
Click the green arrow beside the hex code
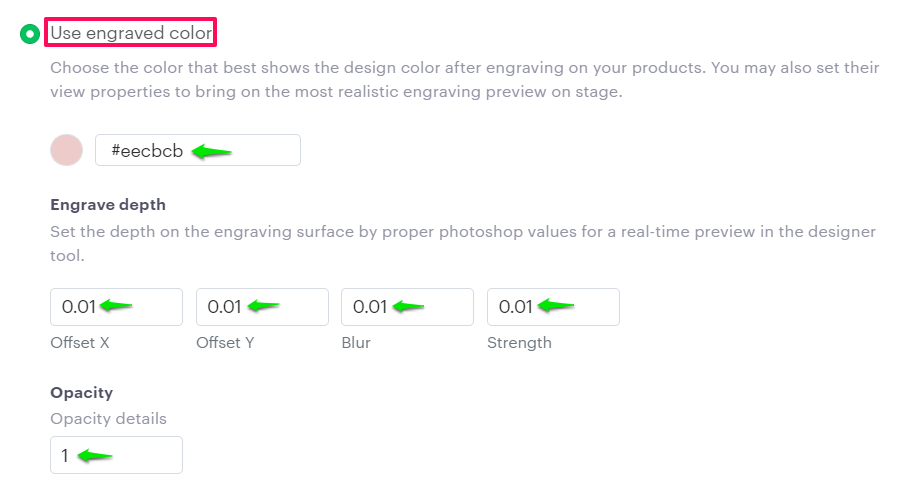click(x=212, y=152)
